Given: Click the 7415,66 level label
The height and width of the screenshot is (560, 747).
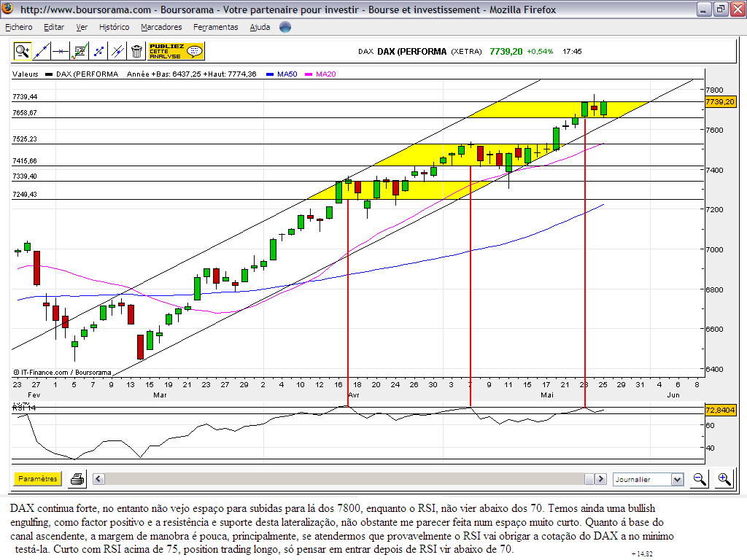Looking at the screenshot, I should pyautogui.click(x=25, y=161).
